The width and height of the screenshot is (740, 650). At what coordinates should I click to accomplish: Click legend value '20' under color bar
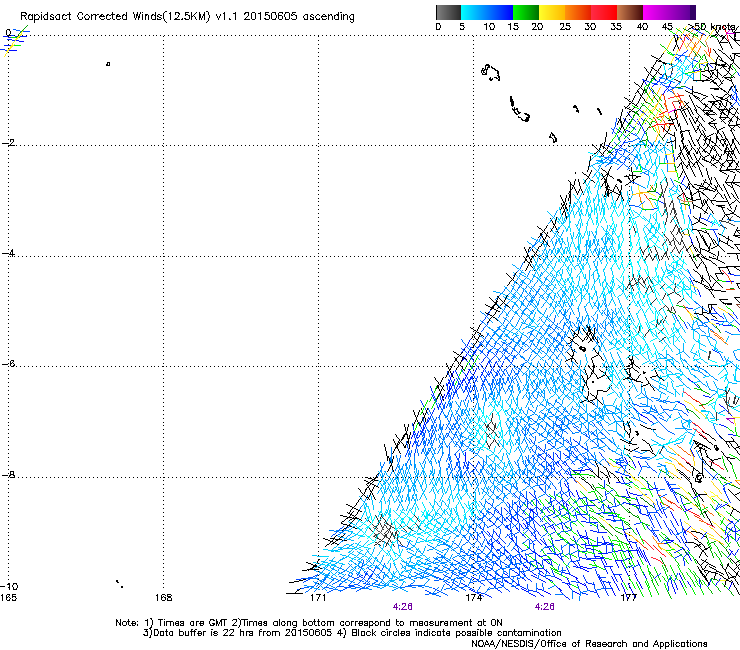tap(537, 27)
